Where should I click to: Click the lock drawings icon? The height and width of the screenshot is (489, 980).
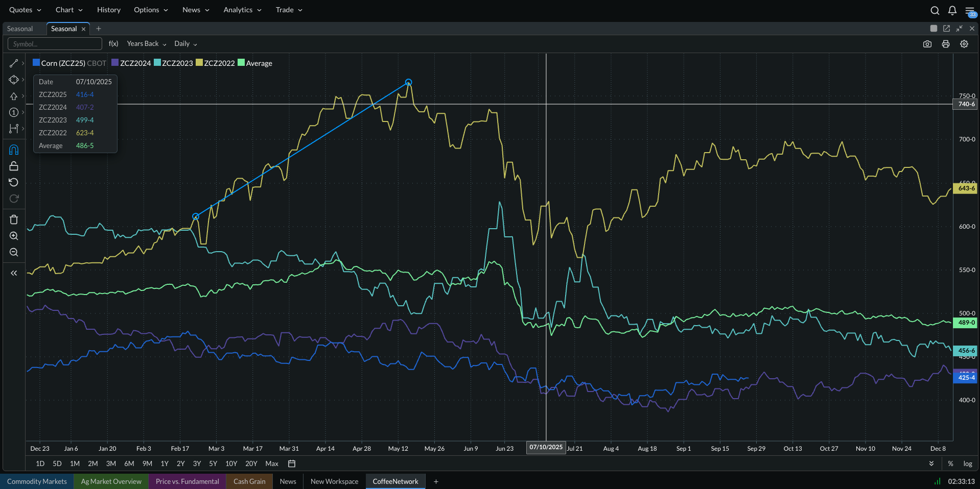(x=14, y=166)
